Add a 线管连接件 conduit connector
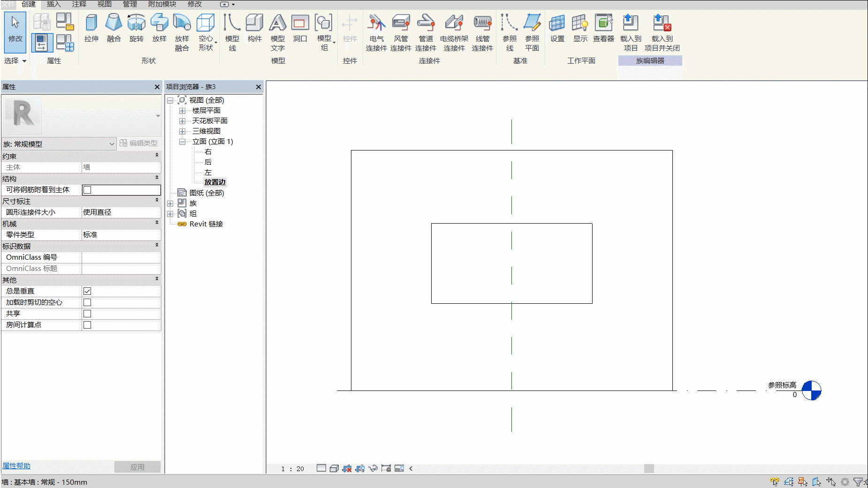The image size is (868, 488). point(482,32)
